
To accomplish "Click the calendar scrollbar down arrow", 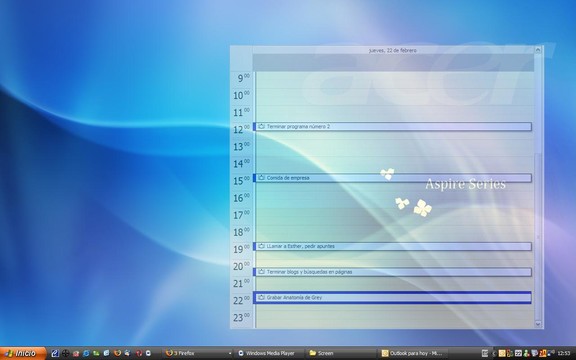I will (x=538, y=324).
